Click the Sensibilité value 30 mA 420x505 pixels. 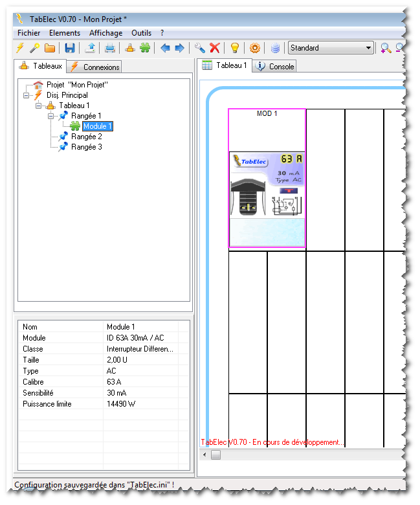click(116, 393)
